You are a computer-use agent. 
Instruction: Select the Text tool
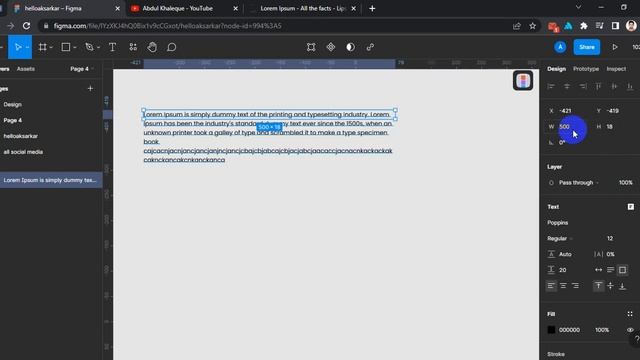pos(112,47)
